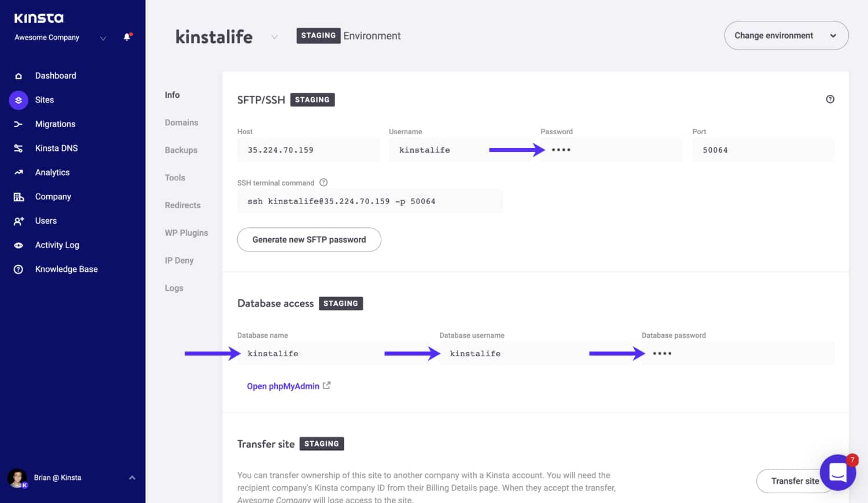Click the Knowledge Base question mark icon
The image size is (868, 503).
(x=18, y=269)
